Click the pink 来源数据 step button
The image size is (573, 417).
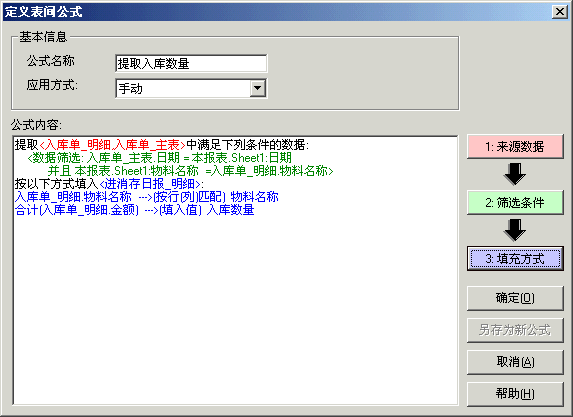(x=515, y=147)
